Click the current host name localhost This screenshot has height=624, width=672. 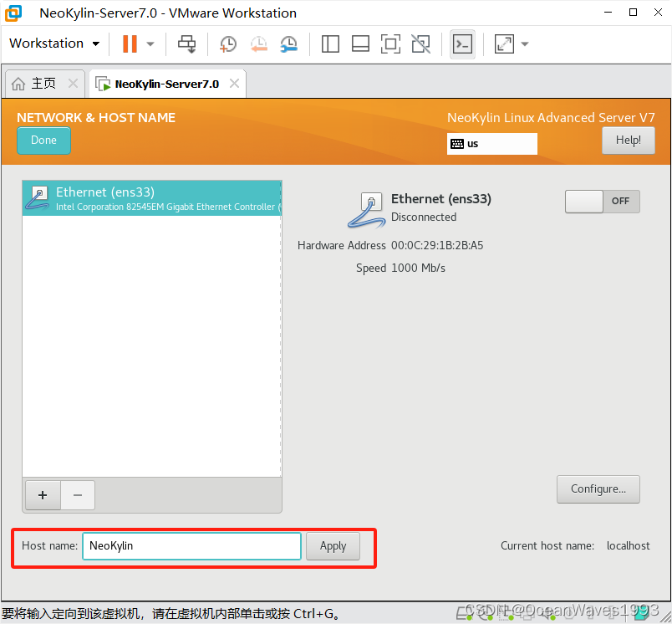[629, 545]
